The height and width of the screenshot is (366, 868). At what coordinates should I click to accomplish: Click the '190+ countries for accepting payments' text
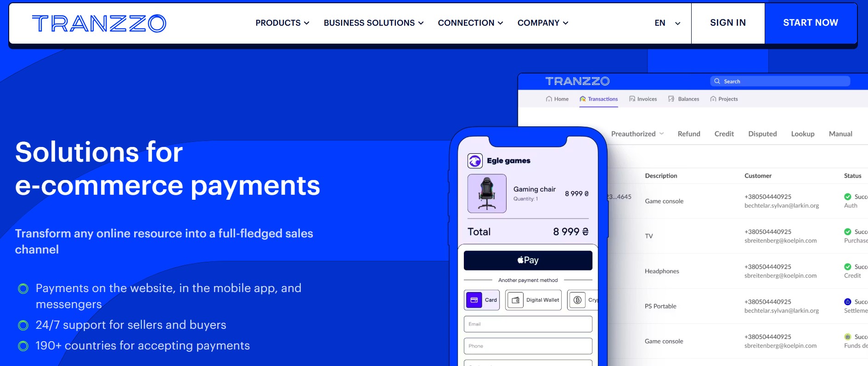pyautogui.click(x=143, y=346)
